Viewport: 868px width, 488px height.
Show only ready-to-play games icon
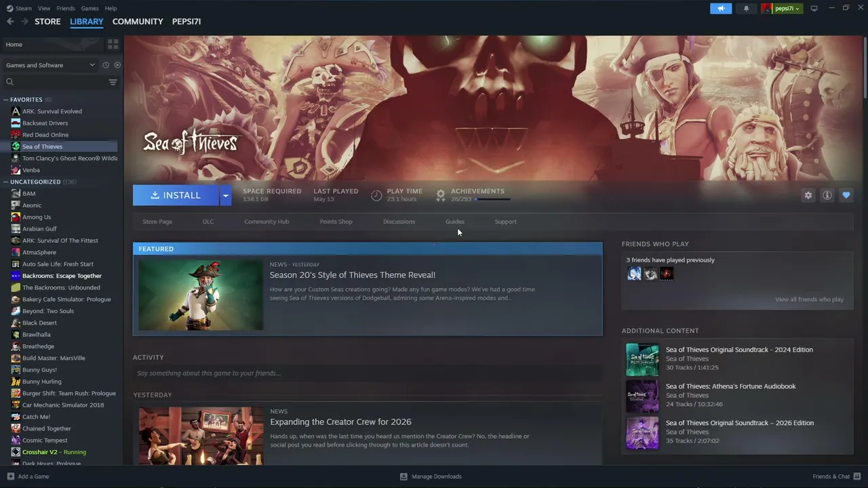(117, 65)
